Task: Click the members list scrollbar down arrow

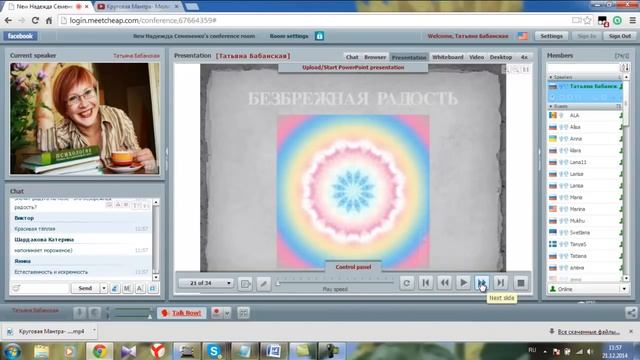Action: tap(626, 278)
